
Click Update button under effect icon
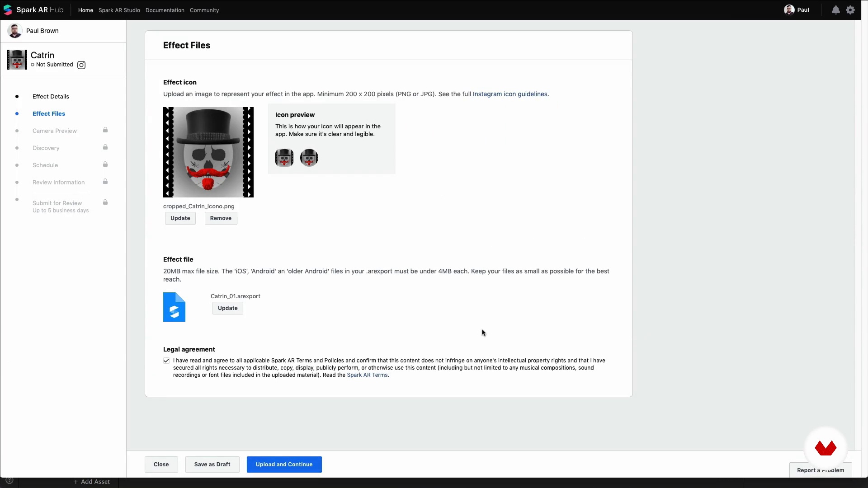point(180,218)
